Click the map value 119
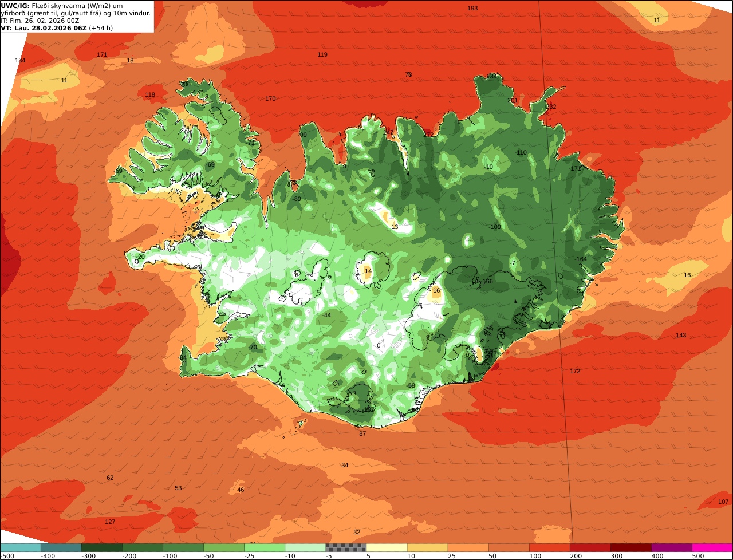Screen dimensions: 733x560 tap(322, 54)
